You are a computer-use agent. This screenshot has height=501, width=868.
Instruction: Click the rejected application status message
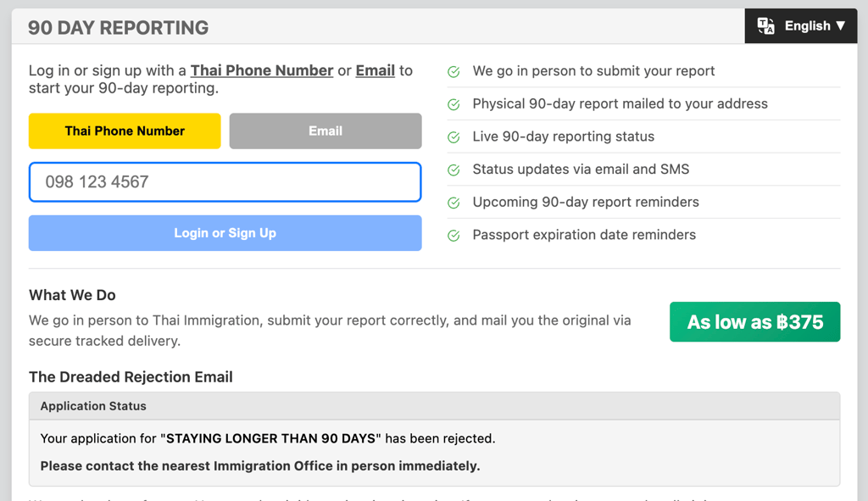[268, 439]
